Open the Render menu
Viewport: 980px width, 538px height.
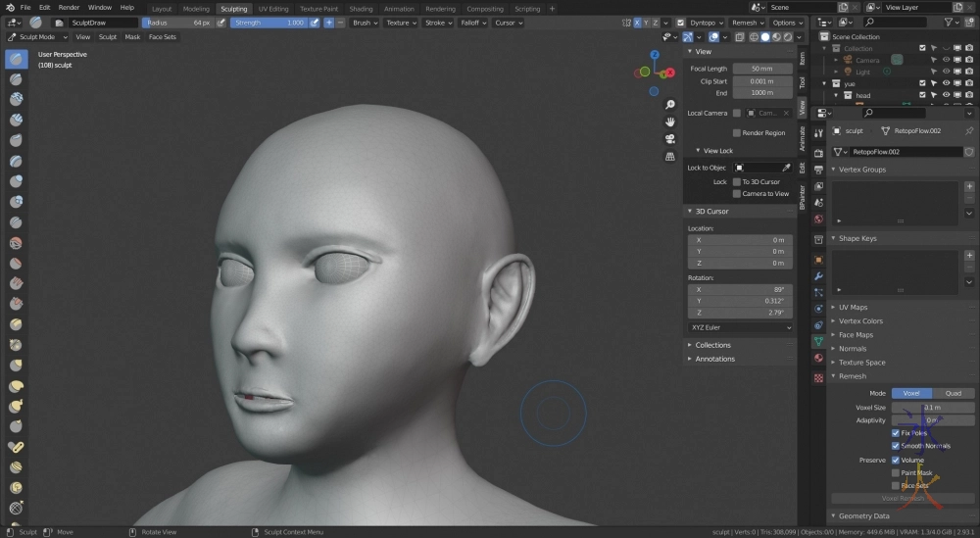69,7
